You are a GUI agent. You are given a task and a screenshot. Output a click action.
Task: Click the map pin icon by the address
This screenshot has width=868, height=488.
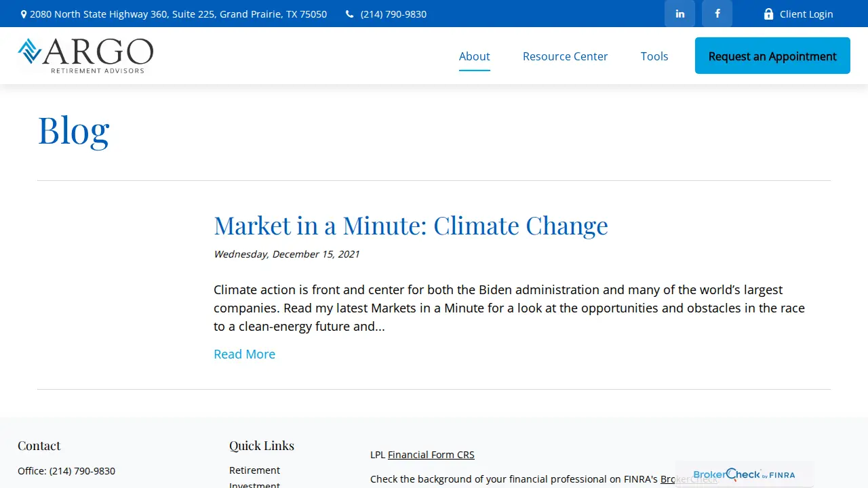coord(24,14)
